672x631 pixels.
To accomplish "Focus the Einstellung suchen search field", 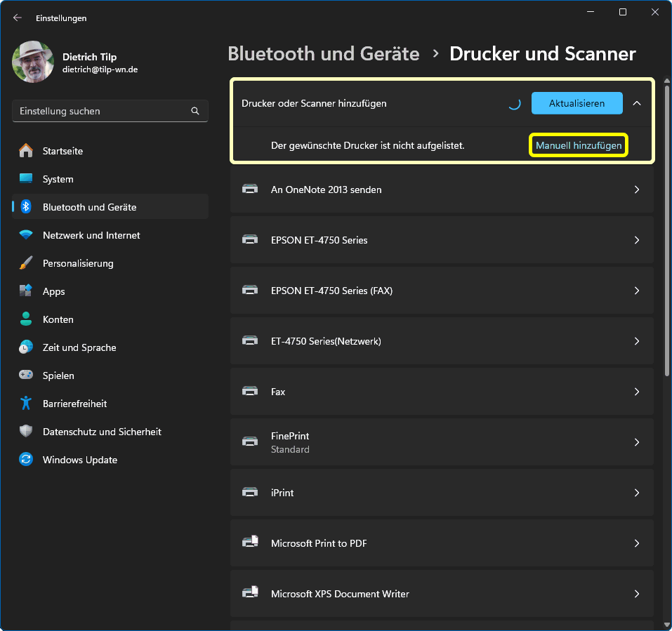I will (102, 111).
